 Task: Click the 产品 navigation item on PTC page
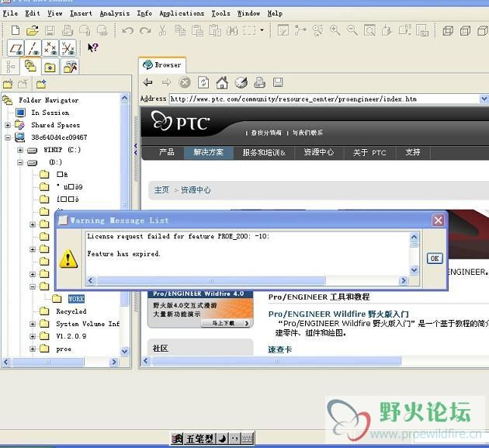click(167, 152)
